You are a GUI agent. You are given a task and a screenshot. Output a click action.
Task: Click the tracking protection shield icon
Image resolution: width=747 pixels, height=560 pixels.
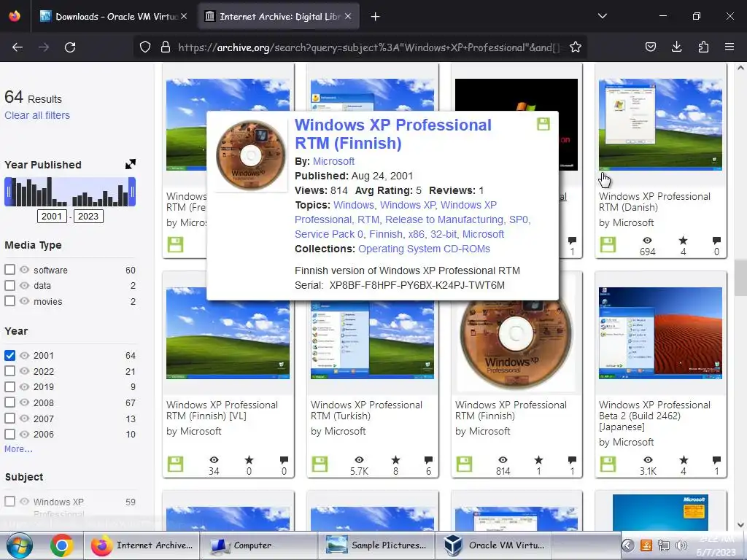145,47
